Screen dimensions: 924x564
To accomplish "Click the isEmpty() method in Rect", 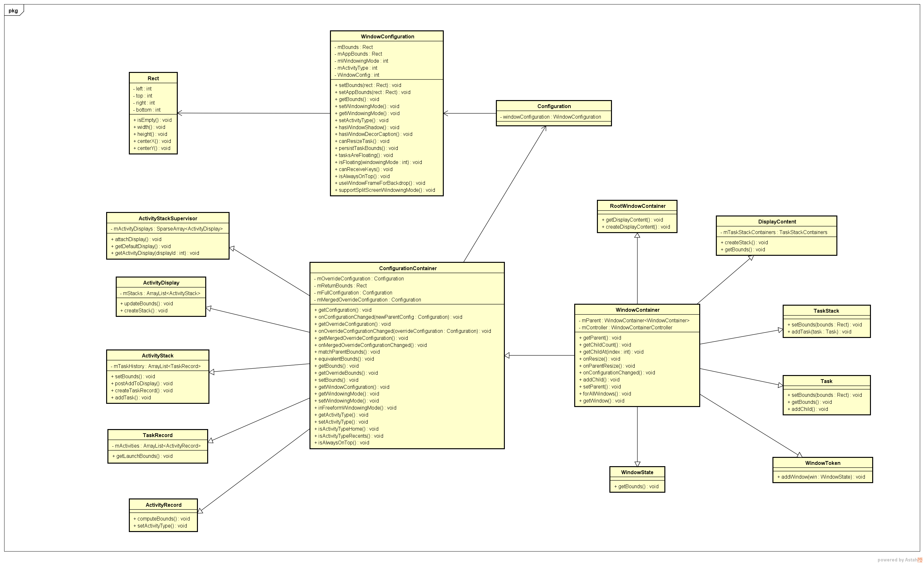I will (152, 120).
